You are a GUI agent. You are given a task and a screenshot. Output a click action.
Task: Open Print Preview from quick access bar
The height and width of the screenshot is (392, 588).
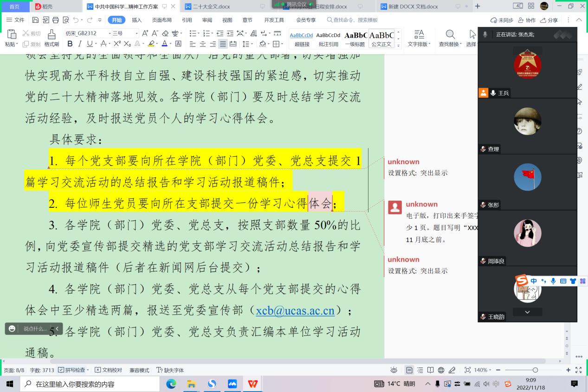pos(66,20)
